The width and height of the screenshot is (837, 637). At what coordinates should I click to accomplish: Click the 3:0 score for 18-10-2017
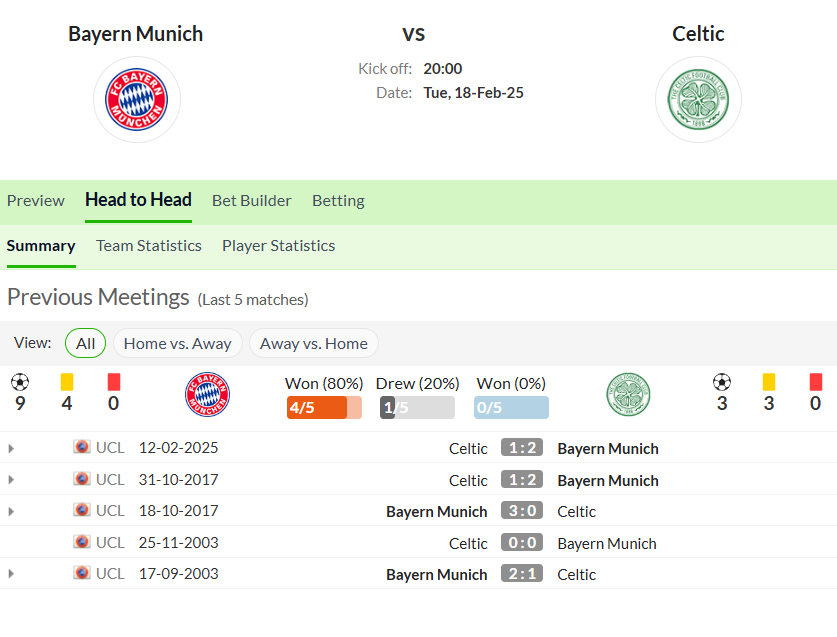tap(522, 511)
